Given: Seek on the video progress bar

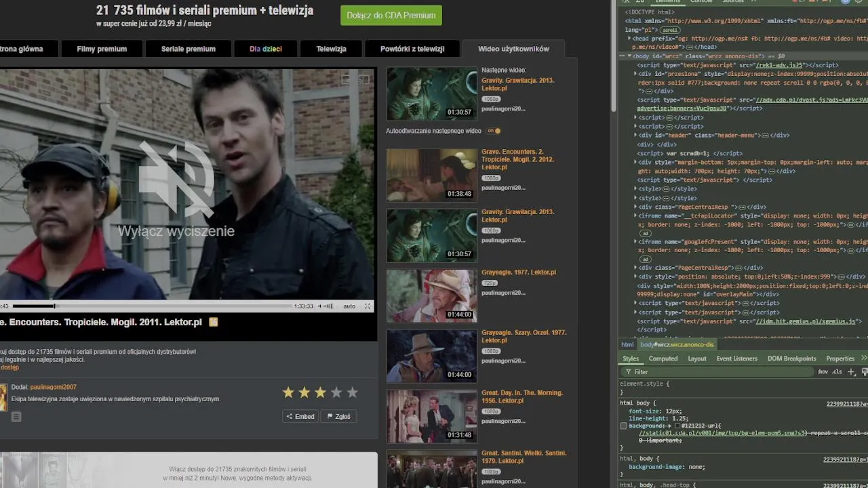Looking at the screenshot, I should 153,306.
